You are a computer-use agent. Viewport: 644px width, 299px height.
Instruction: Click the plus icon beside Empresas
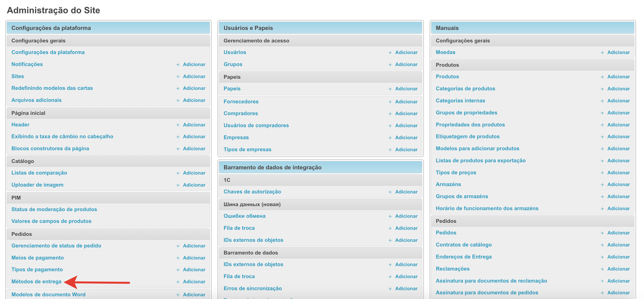pyautogui.click(x=390, y=138)
